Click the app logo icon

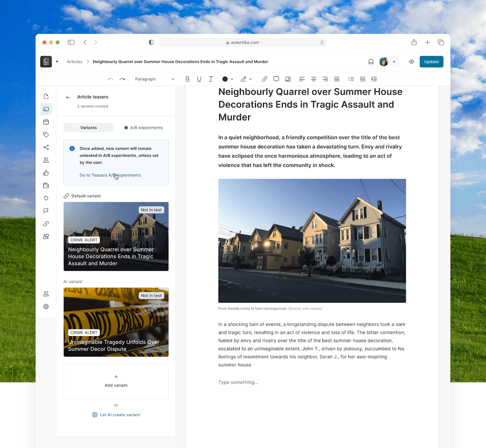46,62
